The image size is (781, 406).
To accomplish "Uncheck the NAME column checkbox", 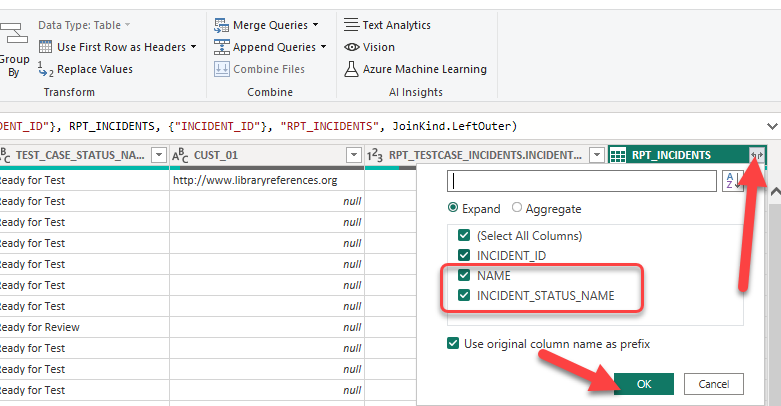I will 464,275.
